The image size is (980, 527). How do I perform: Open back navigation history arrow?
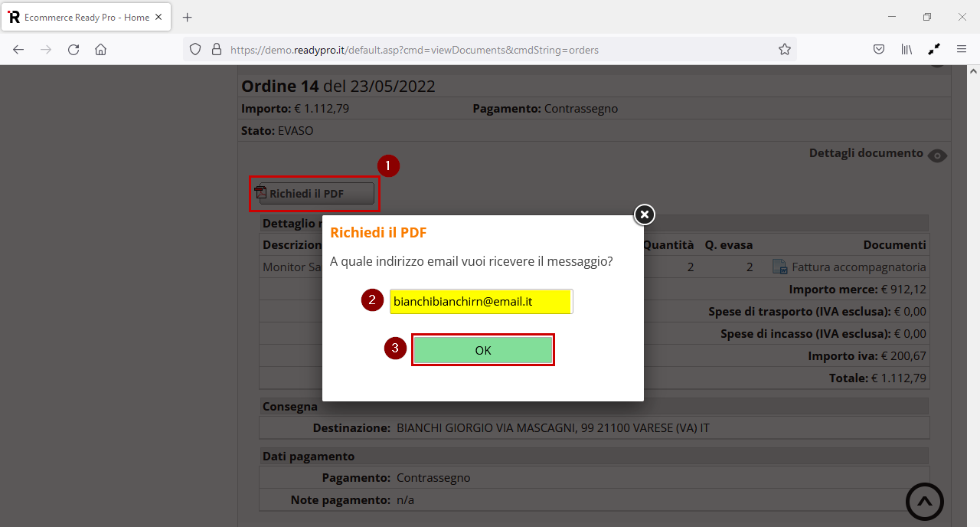[x=18, y=49]
